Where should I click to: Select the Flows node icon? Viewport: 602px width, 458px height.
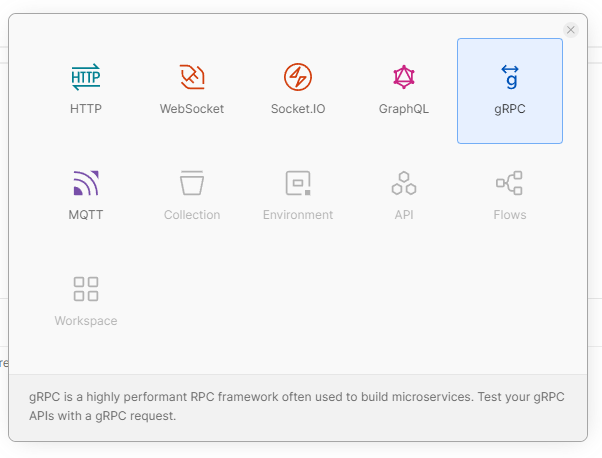pyautogui.click(x=510, y=183)
